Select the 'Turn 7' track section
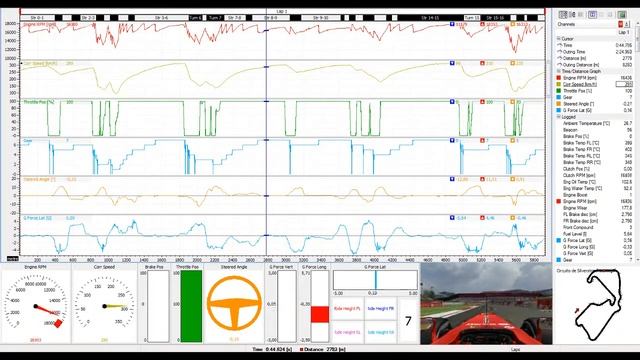The height and width of the screenshot is (360, 640). click(215, 18)
